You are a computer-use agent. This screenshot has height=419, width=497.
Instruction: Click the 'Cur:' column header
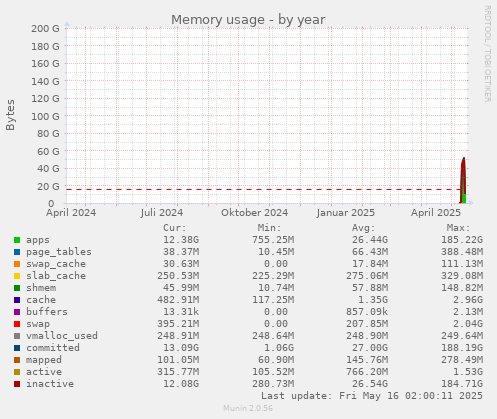[x=175, y=228]
